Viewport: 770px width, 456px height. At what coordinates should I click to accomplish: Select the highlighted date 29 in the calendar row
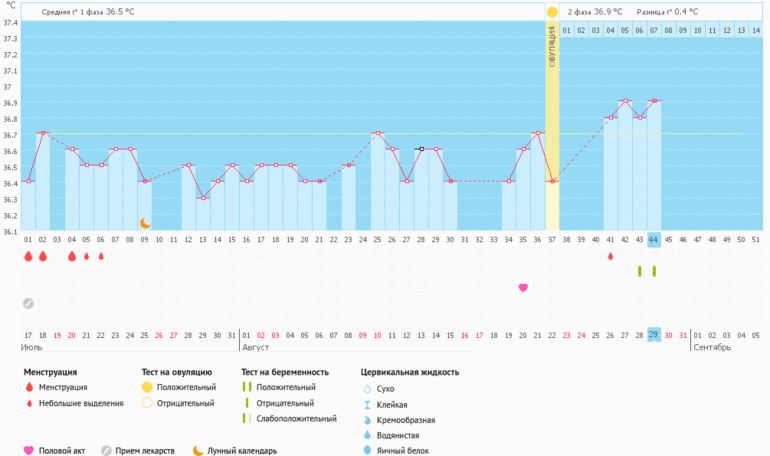pos(654,334)
